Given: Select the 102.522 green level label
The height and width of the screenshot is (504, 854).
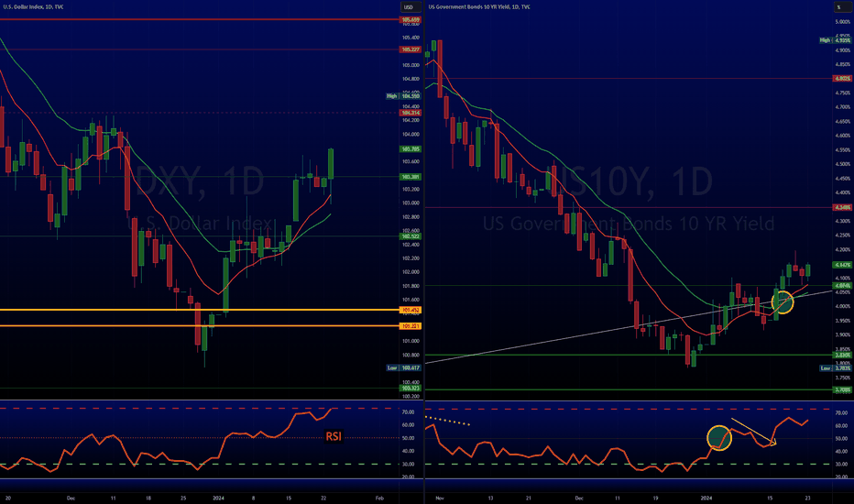Looking at the screenshot, I should [411, 236].
